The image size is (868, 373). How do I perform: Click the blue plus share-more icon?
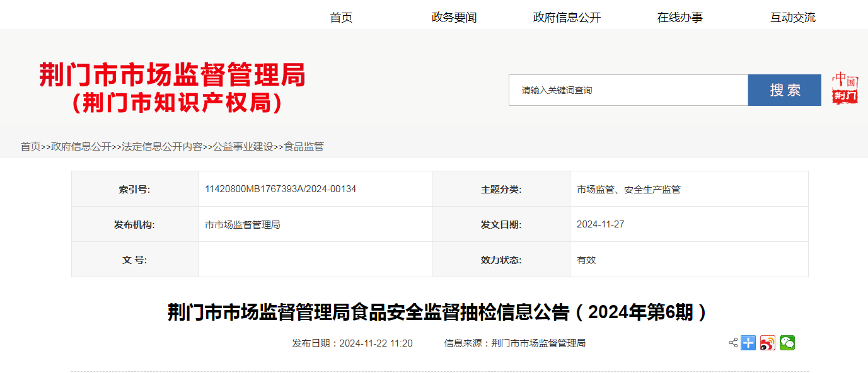748,343
